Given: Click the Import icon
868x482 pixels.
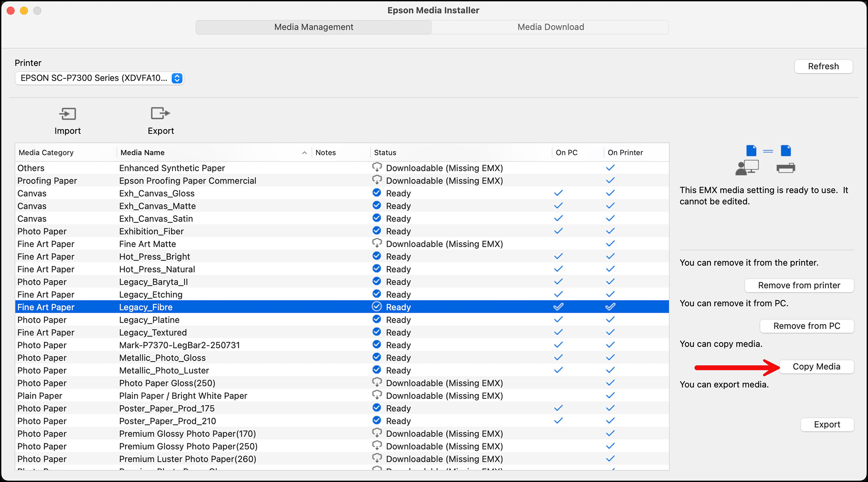Looking at the screenshot, I should click(68, 114).
